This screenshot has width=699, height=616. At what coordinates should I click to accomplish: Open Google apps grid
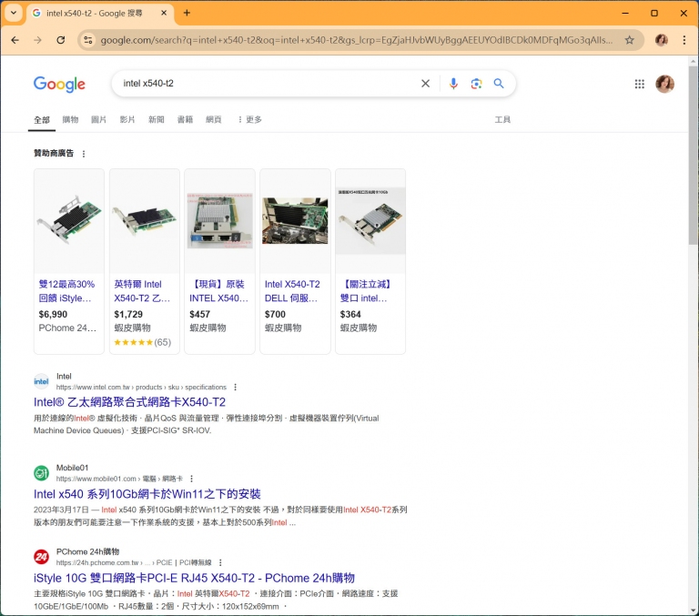639,84
